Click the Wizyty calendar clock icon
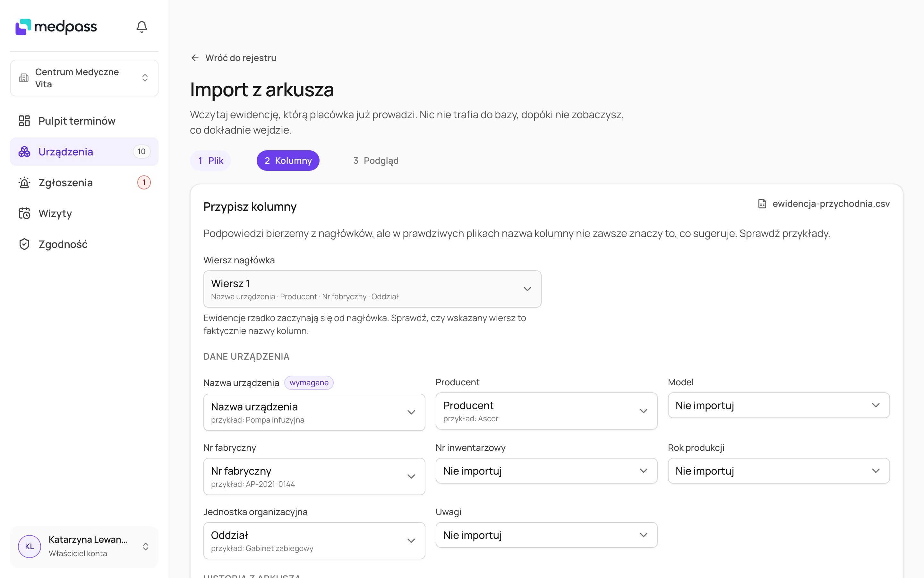This screenshot has width=924, height=578. tap(24, 213)
